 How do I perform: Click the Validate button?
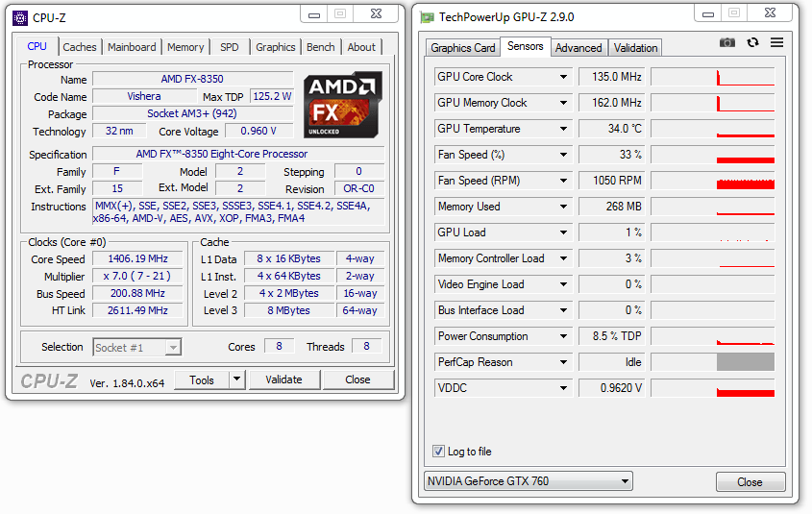(x=283, y=379)
